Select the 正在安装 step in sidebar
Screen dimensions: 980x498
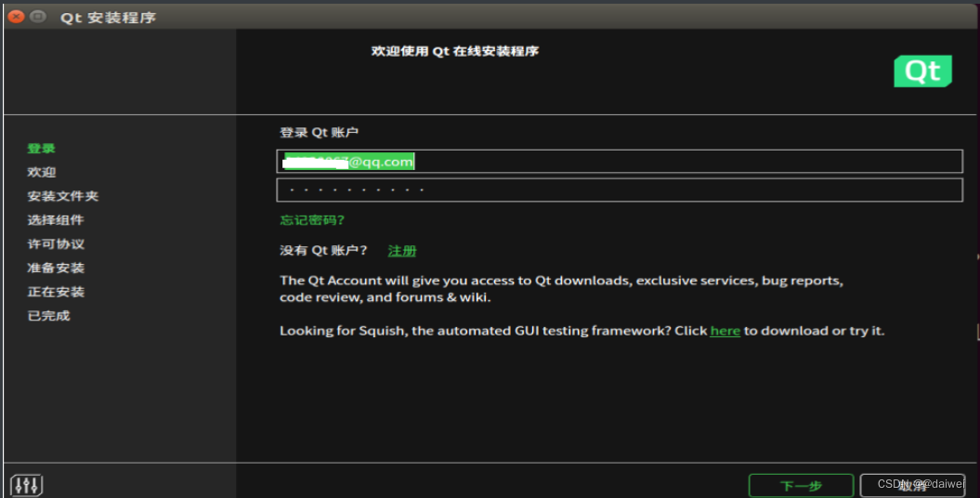(x=56, y=292)
